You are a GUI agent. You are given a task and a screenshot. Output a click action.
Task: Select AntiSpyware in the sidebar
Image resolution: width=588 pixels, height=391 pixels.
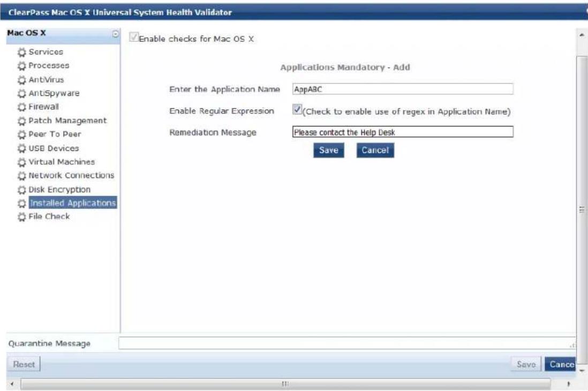[x=54, y=93]
